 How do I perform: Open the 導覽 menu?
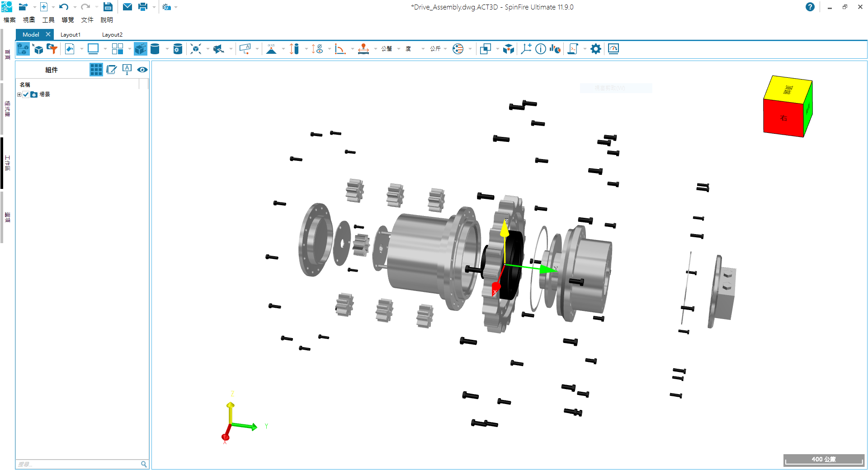click(68, 20)
